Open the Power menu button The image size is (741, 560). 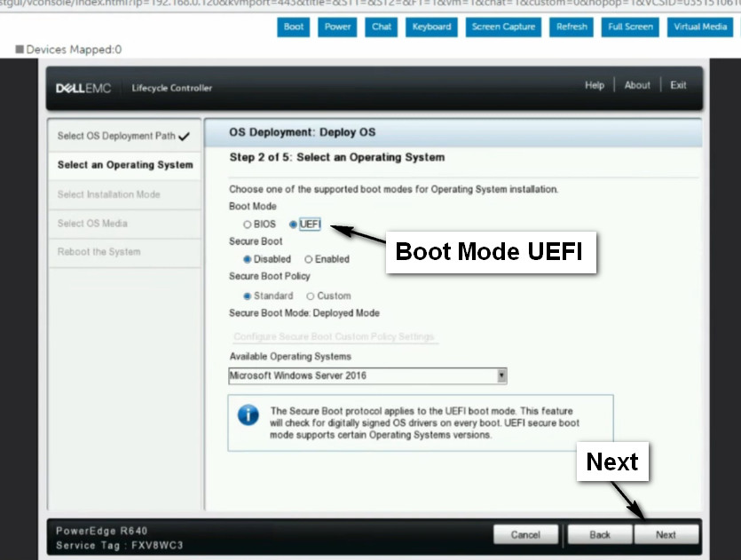click(337, 27)
